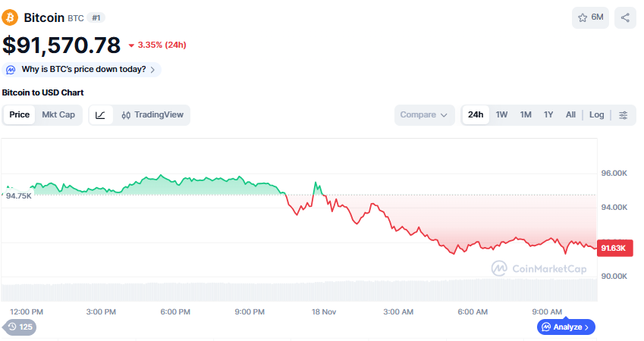Select the 1W time range tab
Screen dimensions: 644x341
501,115
